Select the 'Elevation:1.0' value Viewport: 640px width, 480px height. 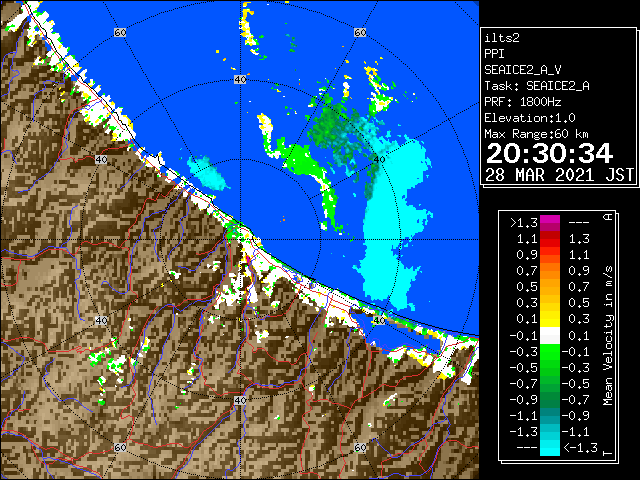pyautogui.click(x=530, y=118)
